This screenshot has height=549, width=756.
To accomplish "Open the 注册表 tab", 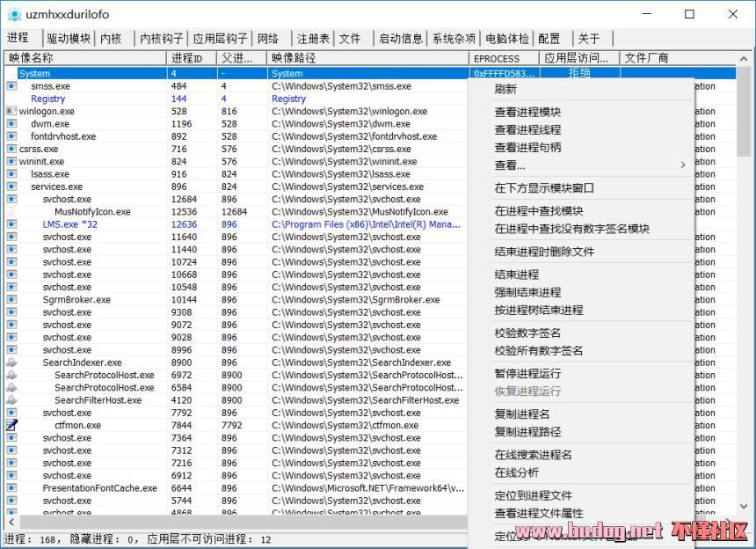I will [x=313, y=39].
